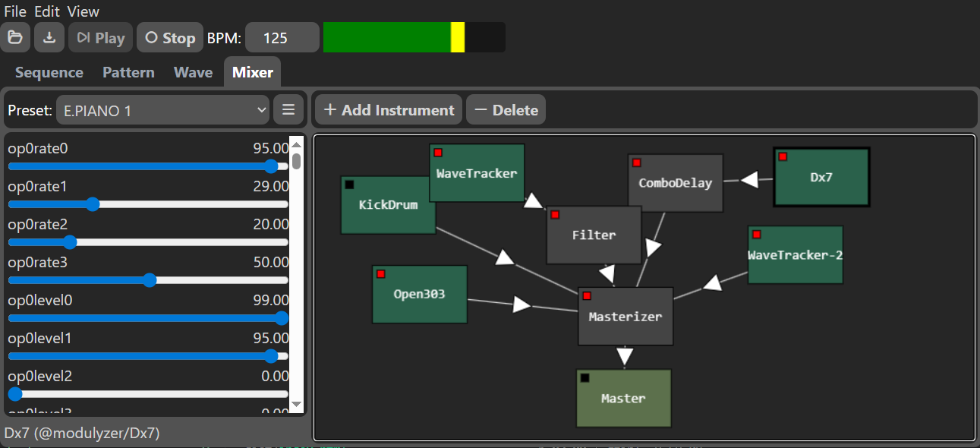Adjust the op0rate0 slider
The height and width of the screenshot is (448, 980).
(148, 166)
